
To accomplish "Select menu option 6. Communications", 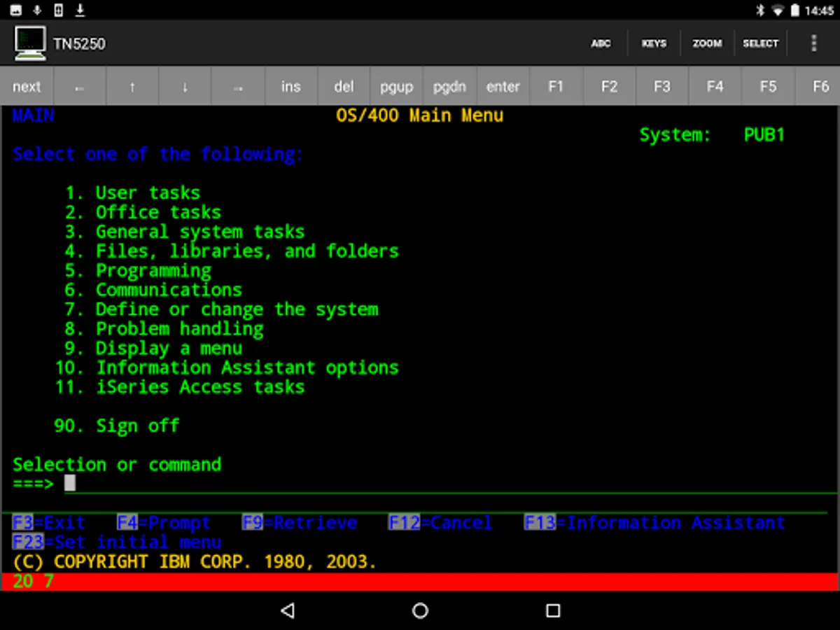I will click(x=153, y=290).
